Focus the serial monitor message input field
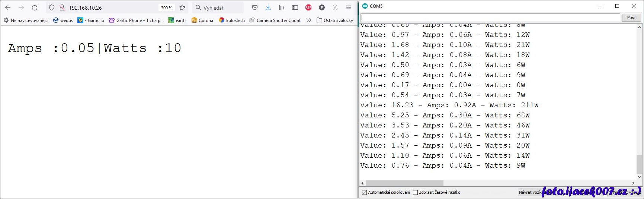 point(490,18)
